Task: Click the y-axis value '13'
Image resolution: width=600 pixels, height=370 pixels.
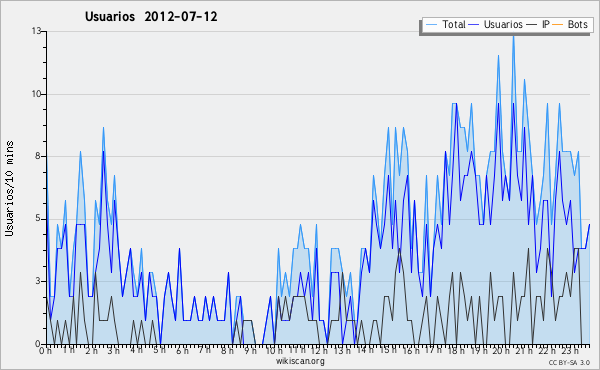Action: coord(36,31)
